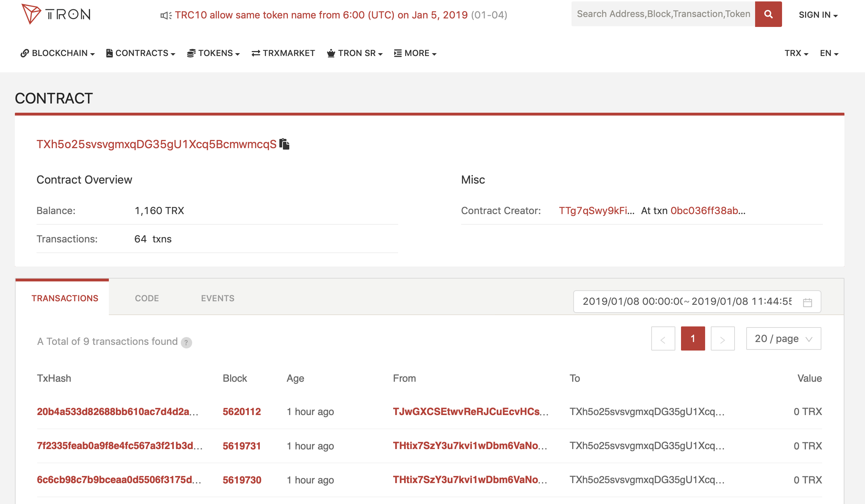Copy the contract address with clipboard icon
Viewport: 865px width, 504px height.
click(284, 144)
